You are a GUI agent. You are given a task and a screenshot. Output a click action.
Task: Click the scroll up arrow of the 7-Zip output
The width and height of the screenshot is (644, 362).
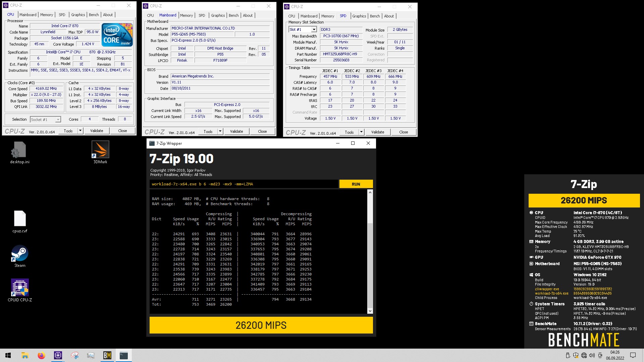(x=370, y=192)
